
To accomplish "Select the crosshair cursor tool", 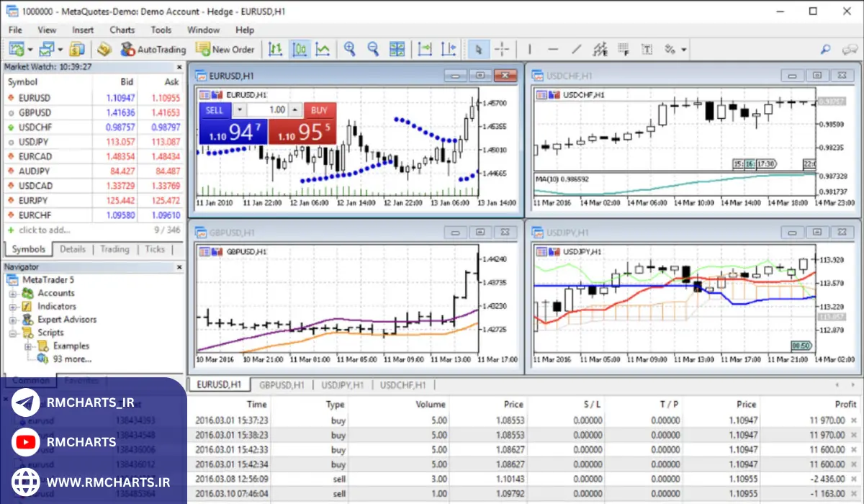I will [502, 50].
